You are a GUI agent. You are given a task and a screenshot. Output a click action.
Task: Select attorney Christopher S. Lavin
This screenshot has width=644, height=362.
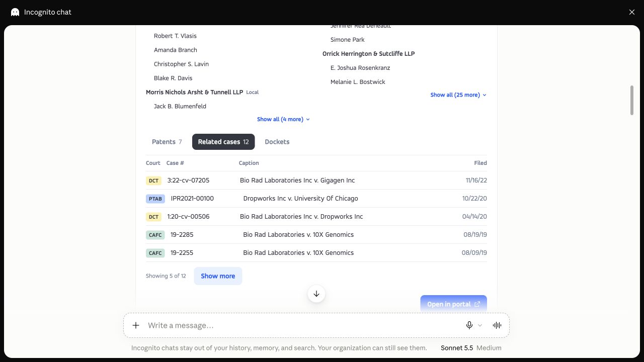click(181, 64)
